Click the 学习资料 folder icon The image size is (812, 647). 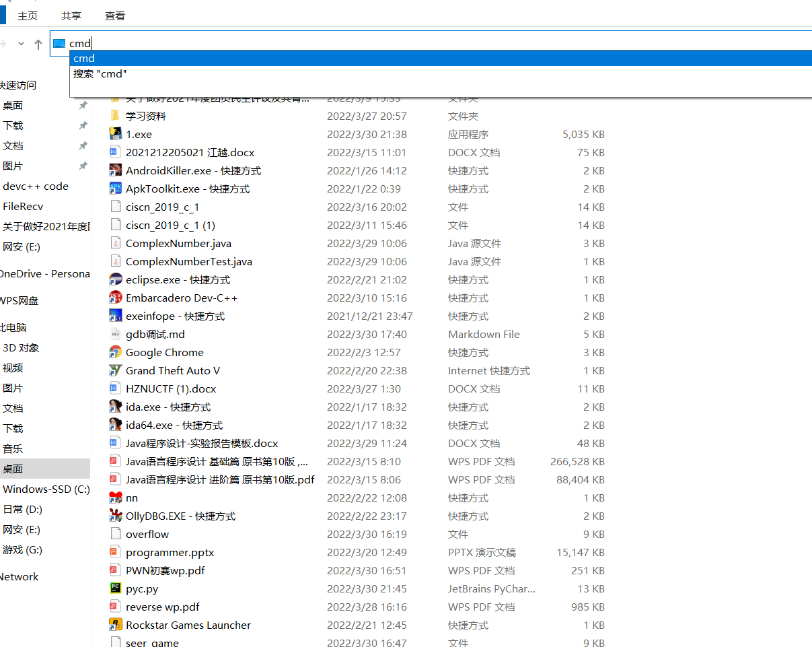pos(115,116)
